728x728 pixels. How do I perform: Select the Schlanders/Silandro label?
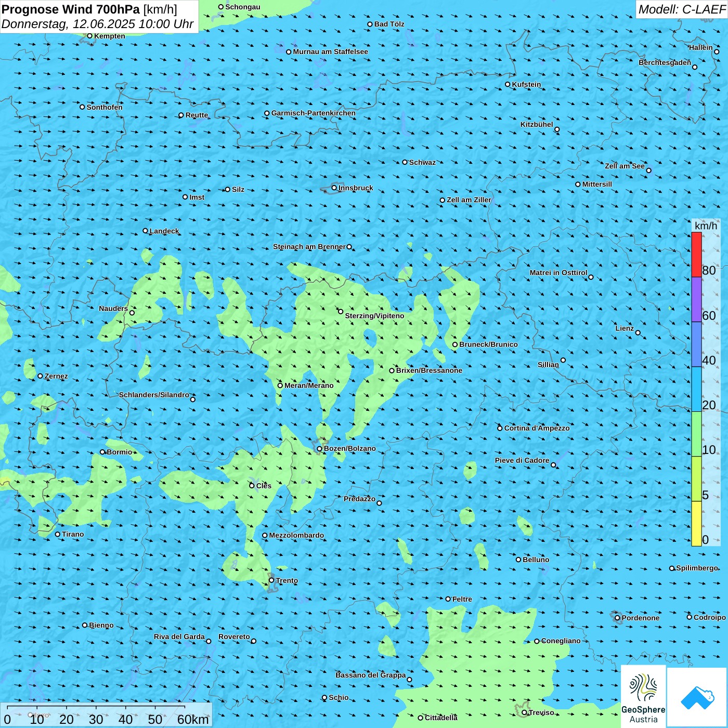pyautogui.click(x=154, y=395)
